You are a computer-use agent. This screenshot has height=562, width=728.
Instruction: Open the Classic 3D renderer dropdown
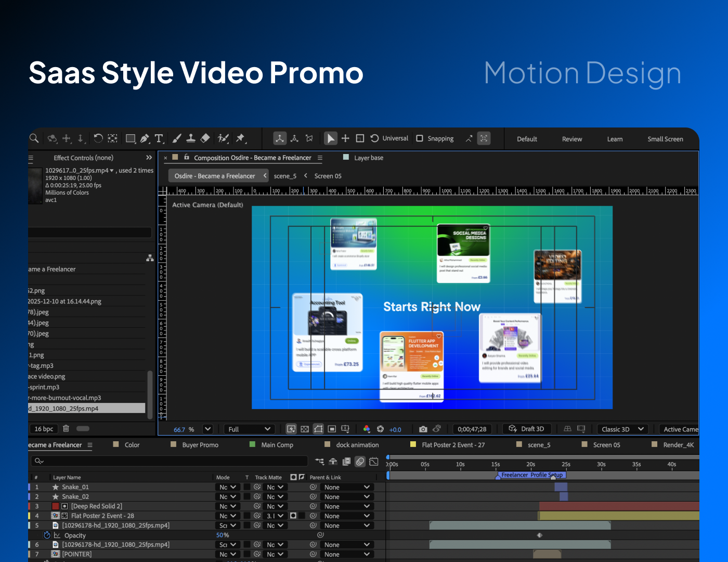[x=622, y=429]
